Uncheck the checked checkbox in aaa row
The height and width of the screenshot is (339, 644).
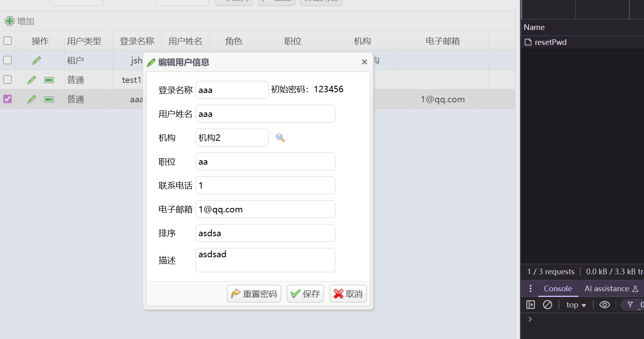tap(8, 99)
